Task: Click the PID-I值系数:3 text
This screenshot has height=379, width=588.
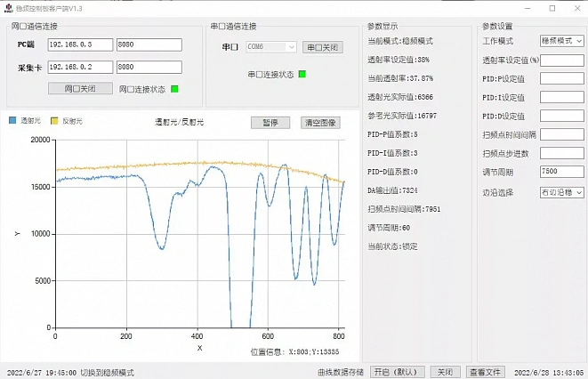Action: pos(392,153)
